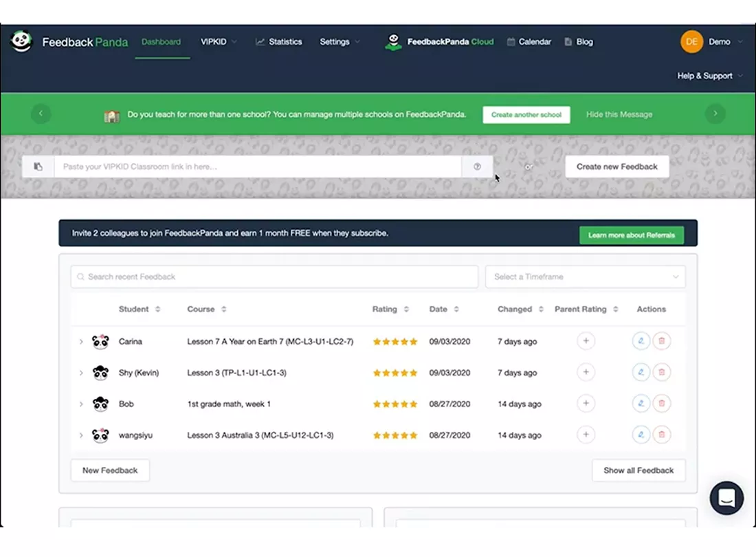Go to next banner message arrow

(x=715, y=114)
